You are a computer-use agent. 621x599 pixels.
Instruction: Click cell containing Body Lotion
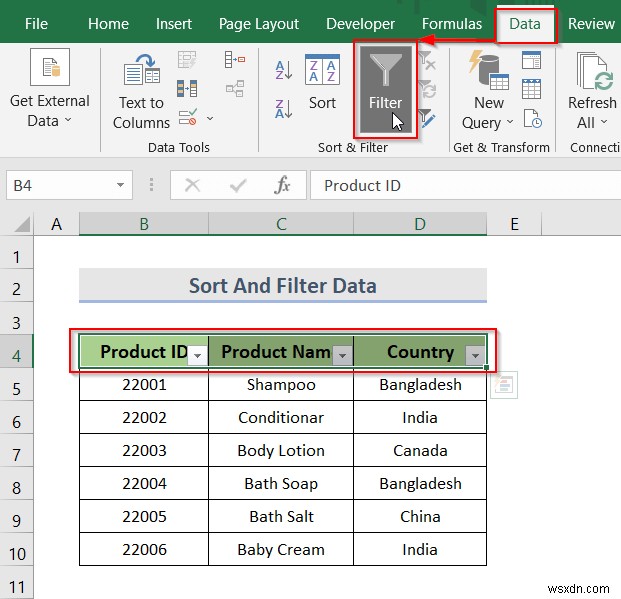(281, 451)
